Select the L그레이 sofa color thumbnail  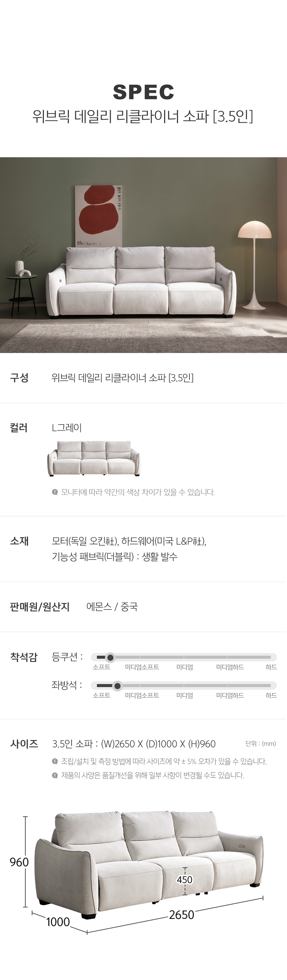pos(94,458)
